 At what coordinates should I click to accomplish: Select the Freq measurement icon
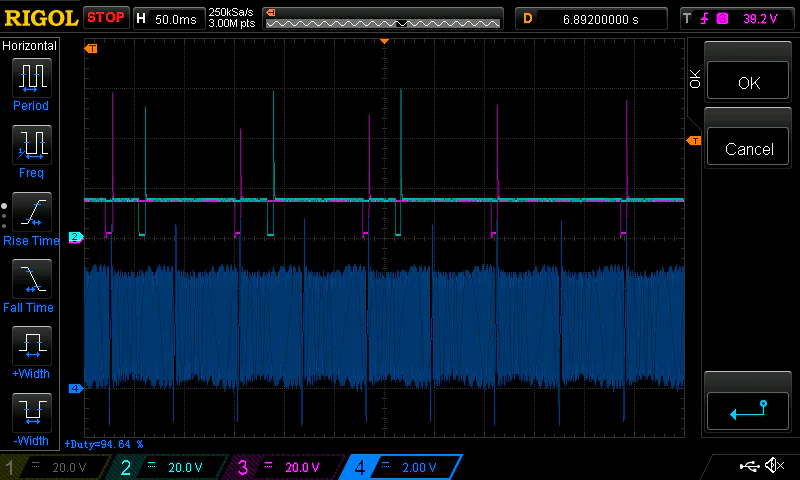pyautogui.click(x=30, y=145)
